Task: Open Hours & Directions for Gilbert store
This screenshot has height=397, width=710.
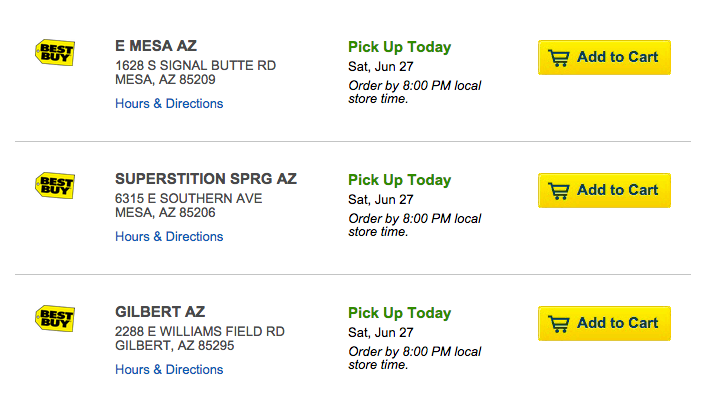Action: point(169,370)
